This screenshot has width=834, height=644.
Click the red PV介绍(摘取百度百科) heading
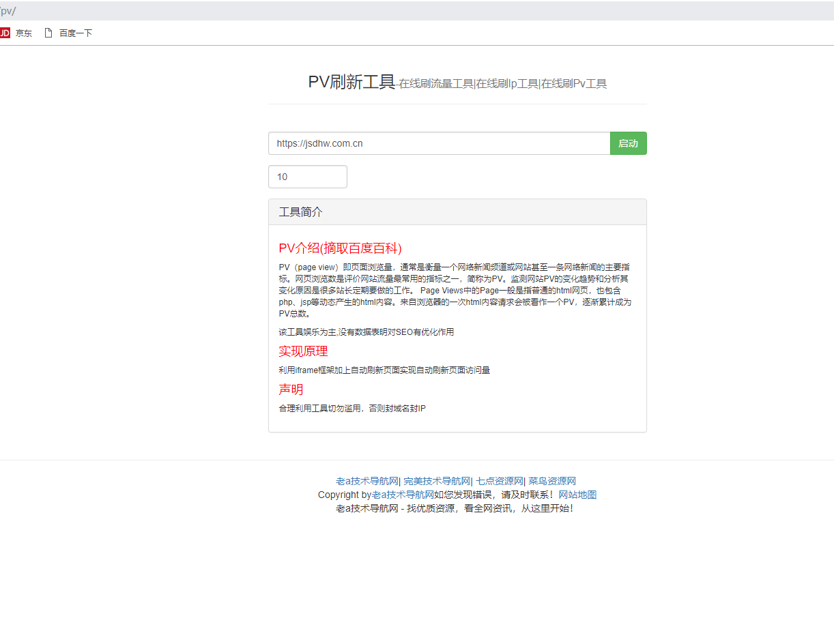point(340,248)
